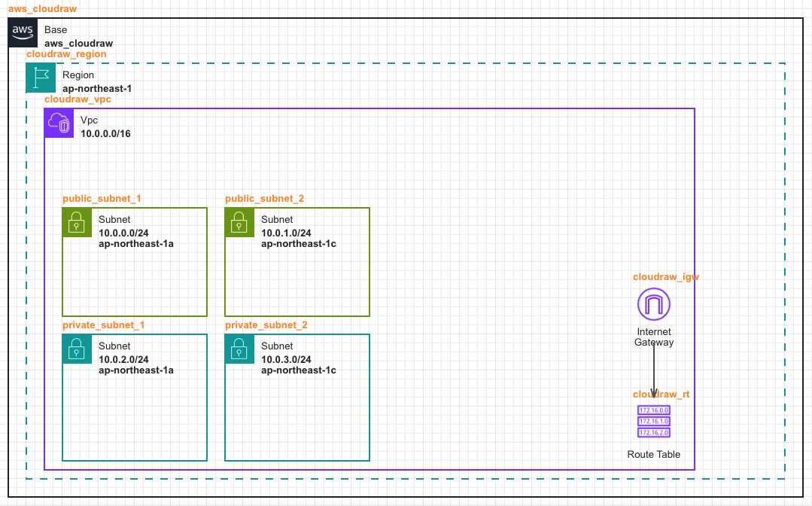Click the 10.0.2.0/24 subnet CIDR text
This screenshot has height=506, width=812.
pos(123,360)
